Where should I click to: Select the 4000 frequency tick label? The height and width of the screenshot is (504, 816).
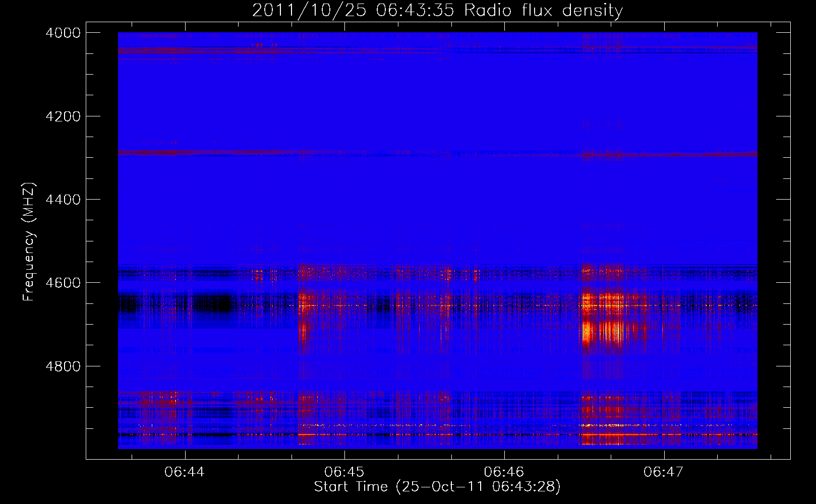63,33
